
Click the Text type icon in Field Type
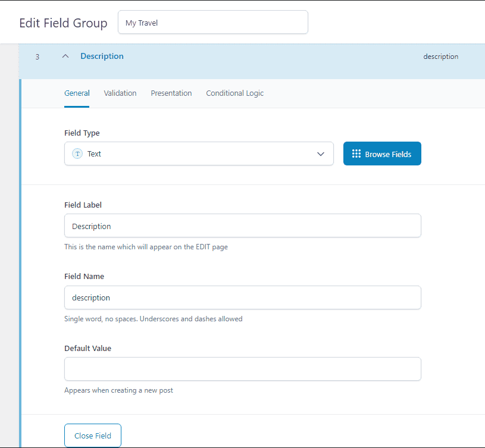tap(77, 153)
